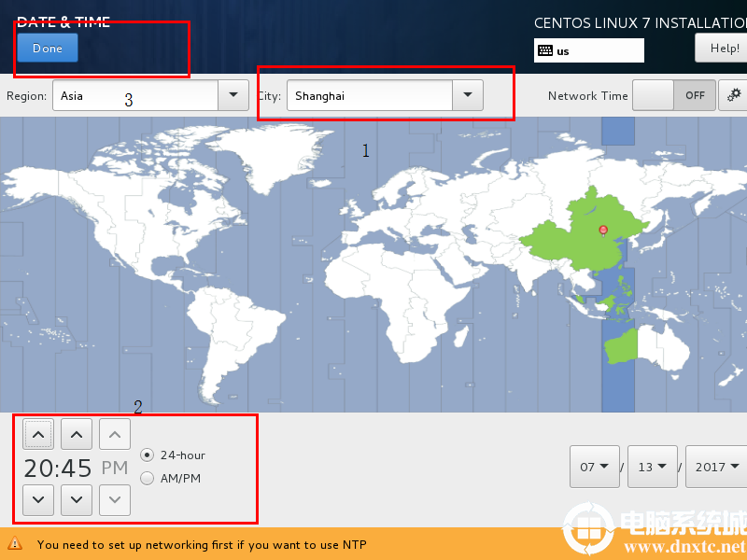Expand the Region dropdown arrow
The height and width of the screenshot is (560, 747).
[233, 95]
